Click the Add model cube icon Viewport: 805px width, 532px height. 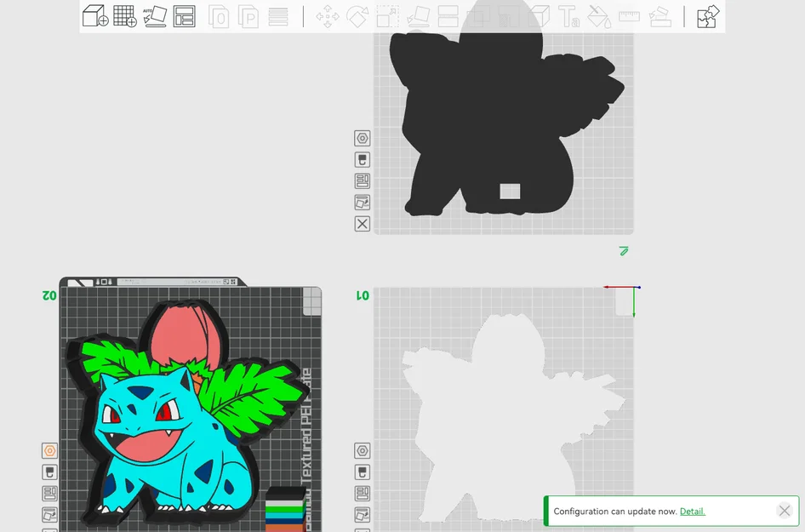[95, 16]
